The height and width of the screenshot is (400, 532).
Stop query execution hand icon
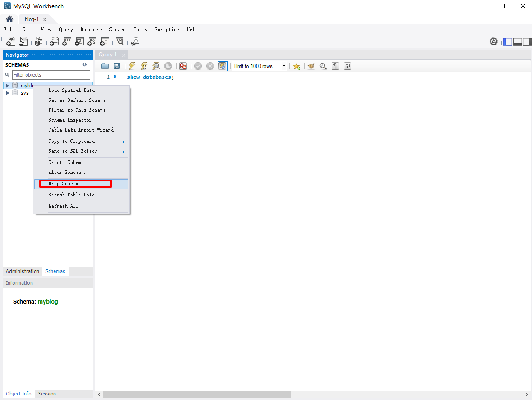[x=168, y=66]
